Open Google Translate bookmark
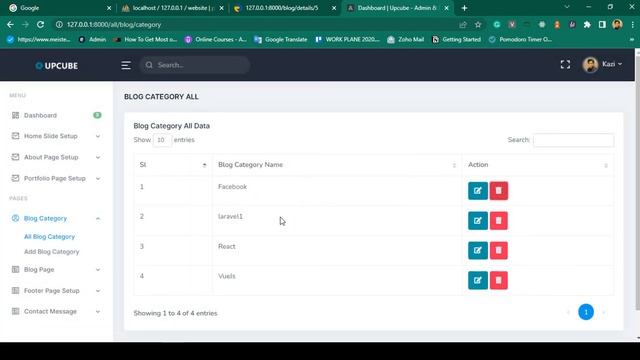This screenshot has height=360, width=640. tap(280, 40)
